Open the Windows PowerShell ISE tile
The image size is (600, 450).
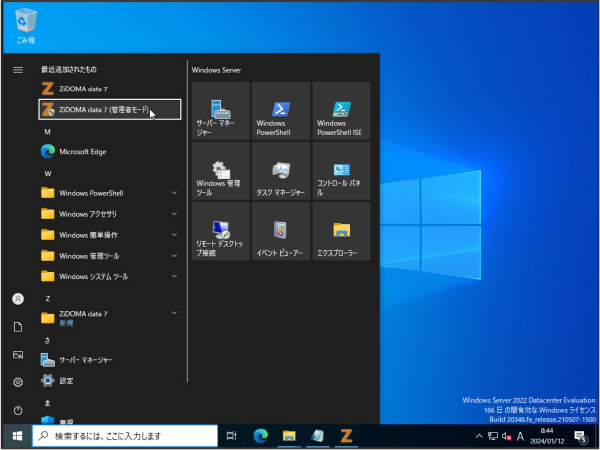(341, 111)
